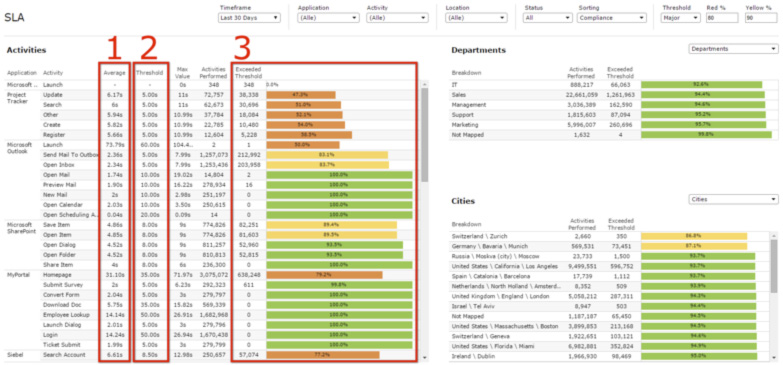Click the Max Value column header
Screen dimensions: 783x365
(x=182, y=73)
